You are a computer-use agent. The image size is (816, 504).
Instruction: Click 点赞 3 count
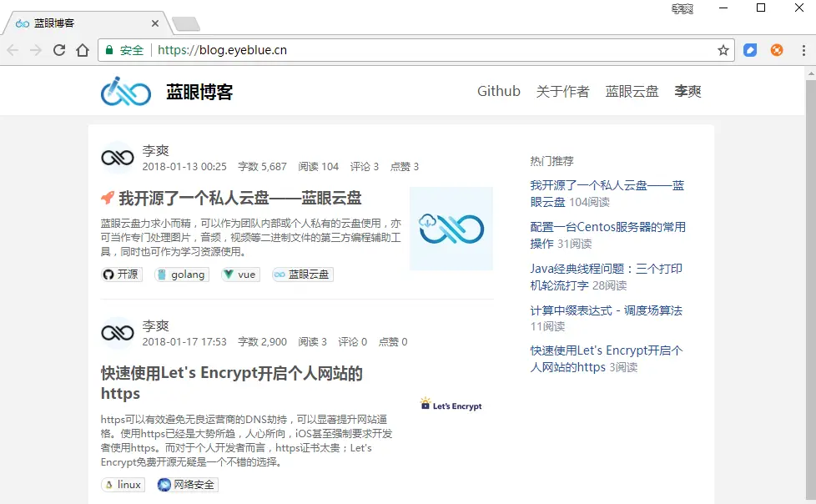coord(405,167)
